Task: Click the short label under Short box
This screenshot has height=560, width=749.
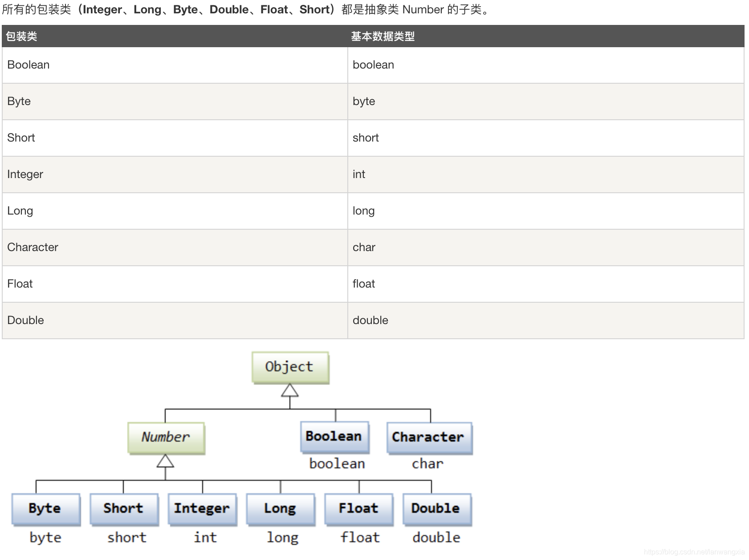Action: tap(127, 537)
